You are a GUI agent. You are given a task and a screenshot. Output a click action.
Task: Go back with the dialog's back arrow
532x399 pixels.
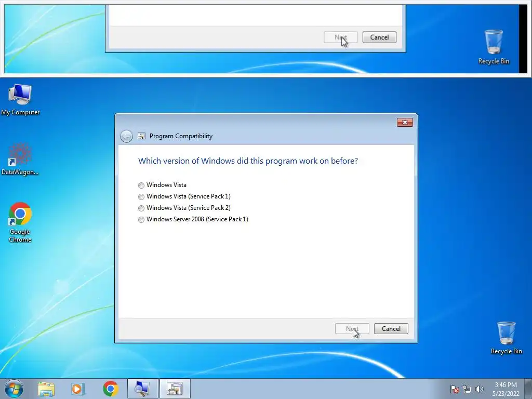(x=126, y=137)
